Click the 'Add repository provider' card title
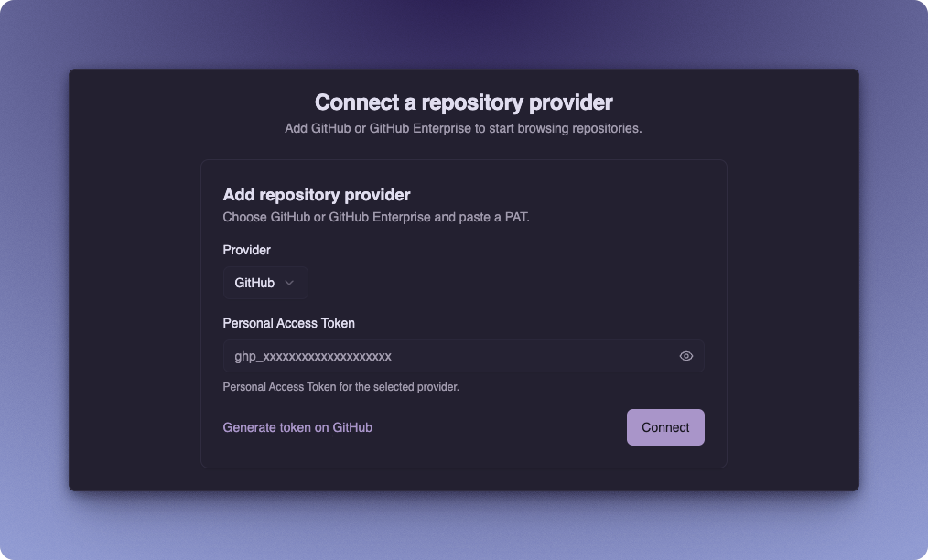This screenshot has height=560, width=928. click(317, 195)
